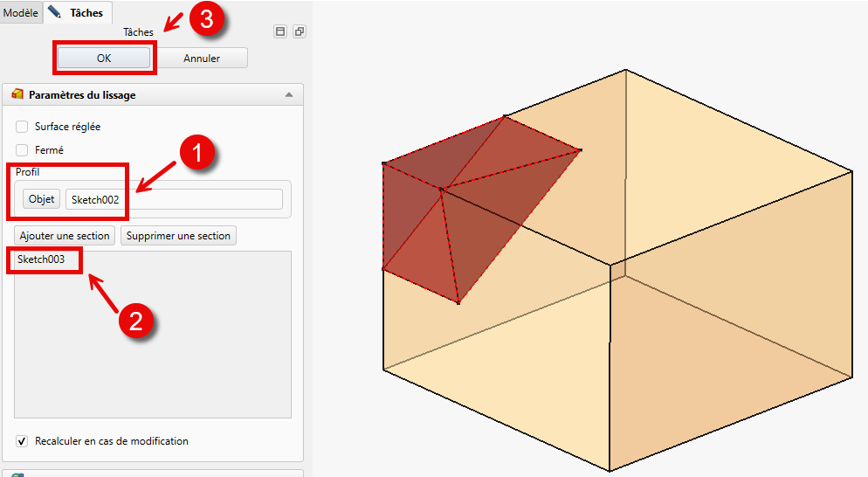Enable the Surface réglée checkbox
The height and width of the screenshot is (477, 868).
(22, 127)
